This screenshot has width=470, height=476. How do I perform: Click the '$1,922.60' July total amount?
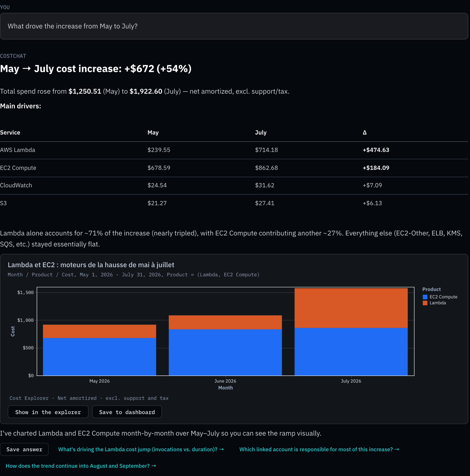coord(146,91)
